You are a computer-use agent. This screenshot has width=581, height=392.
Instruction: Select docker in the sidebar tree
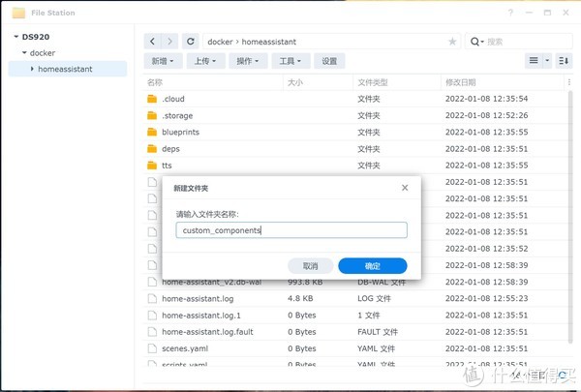click(43, 53)
